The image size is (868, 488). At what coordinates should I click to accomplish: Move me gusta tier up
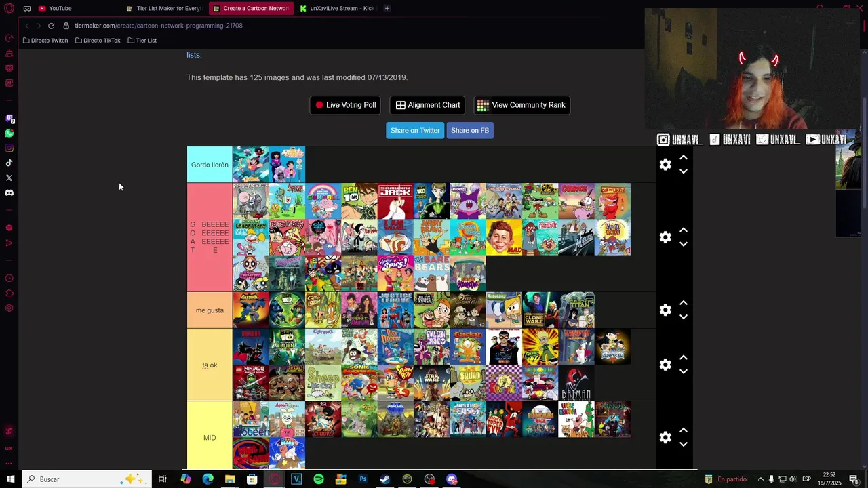684,302
